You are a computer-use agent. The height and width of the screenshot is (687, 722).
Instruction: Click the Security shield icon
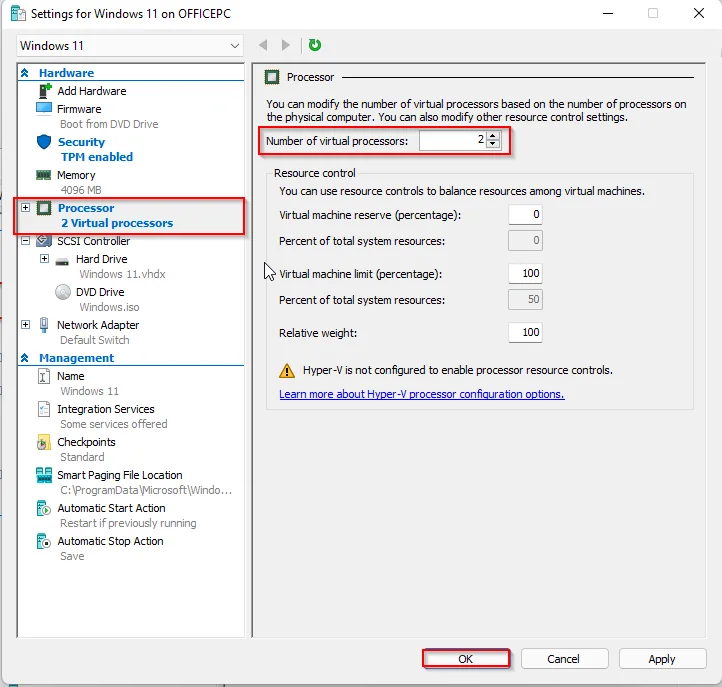(44, 141)
